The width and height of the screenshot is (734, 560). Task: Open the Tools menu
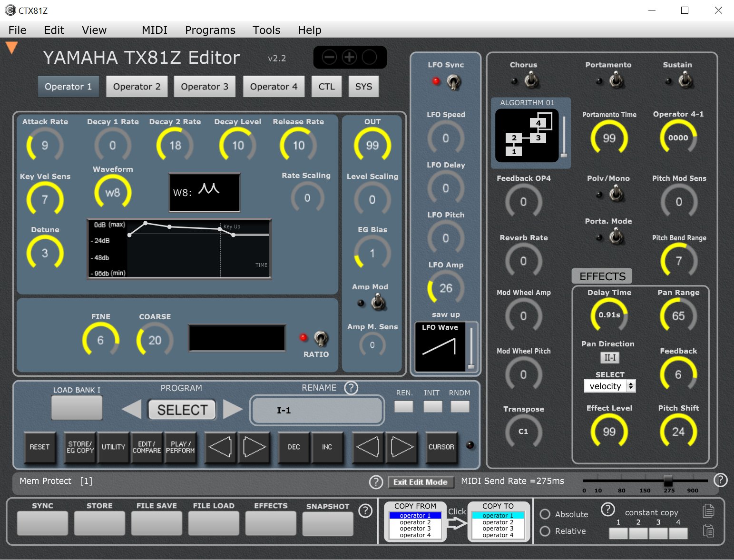tap(266, 30)
